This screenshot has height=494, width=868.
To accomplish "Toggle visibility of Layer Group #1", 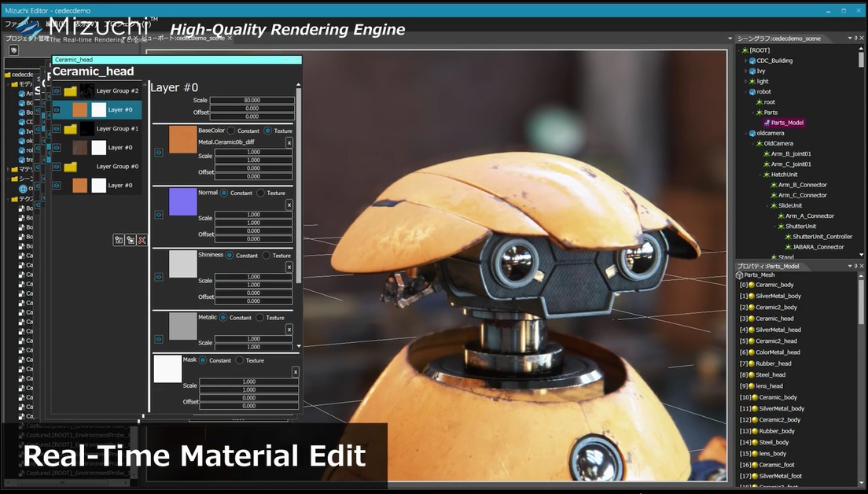I will coord(57,128).
